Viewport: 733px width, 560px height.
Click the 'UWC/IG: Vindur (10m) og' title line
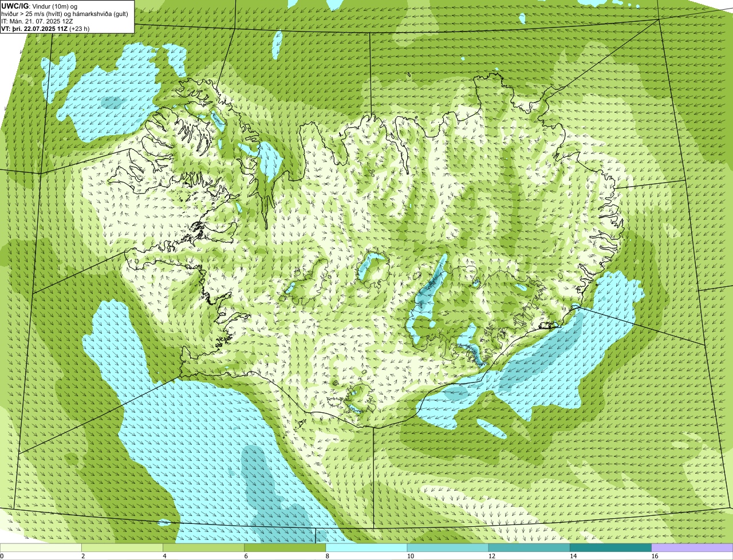click(x=40, y=6)
